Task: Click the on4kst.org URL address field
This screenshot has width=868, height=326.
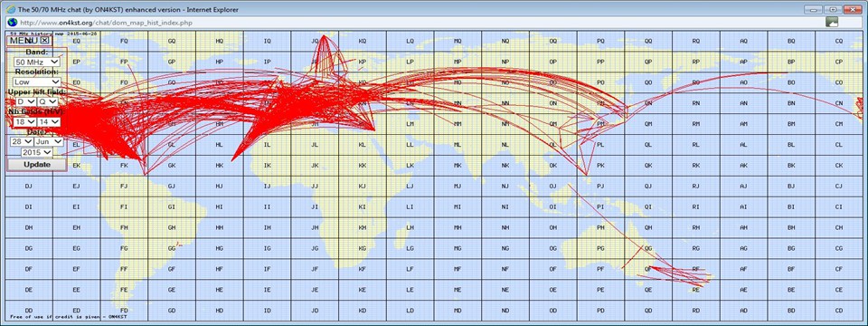Action: [420, 23]
